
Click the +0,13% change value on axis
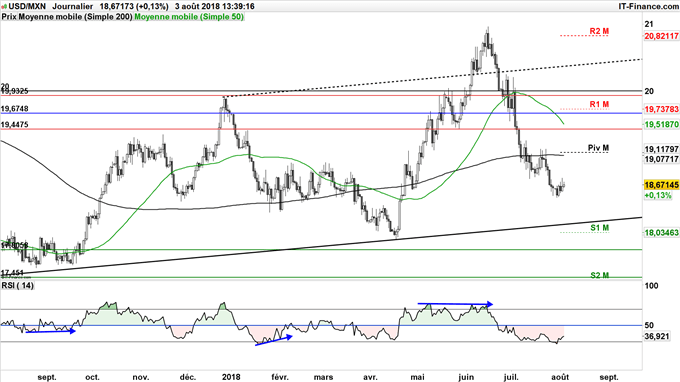(x=657, y=196)
